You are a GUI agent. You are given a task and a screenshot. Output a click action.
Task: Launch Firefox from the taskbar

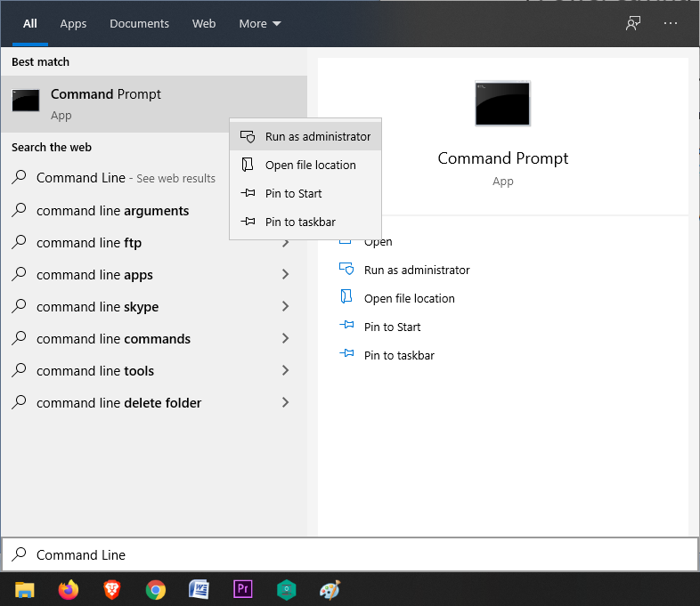[x=69, y=589]
